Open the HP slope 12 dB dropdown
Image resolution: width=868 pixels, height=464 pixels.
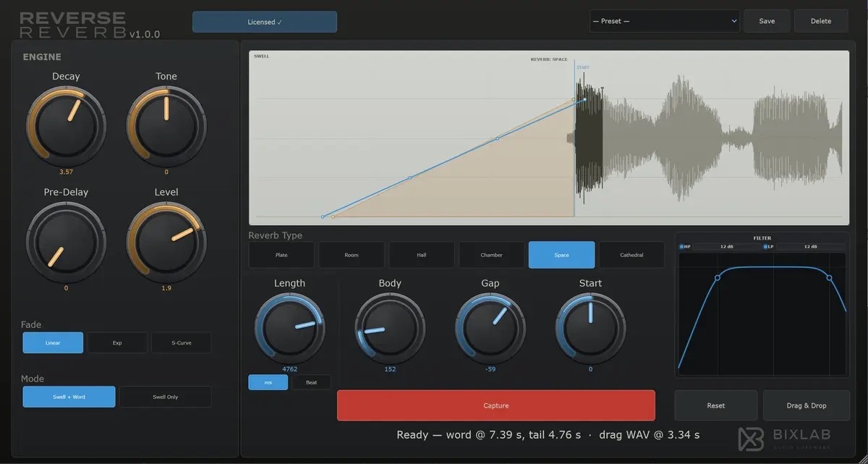click(728, 247)
